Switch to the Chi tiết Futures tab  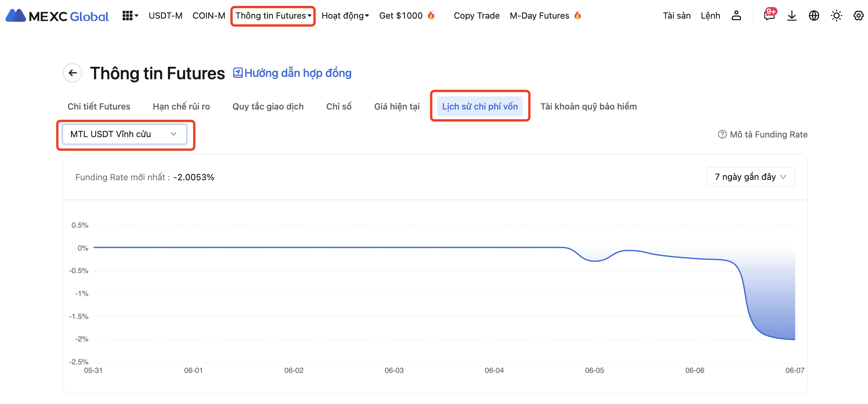click(99, 106)
